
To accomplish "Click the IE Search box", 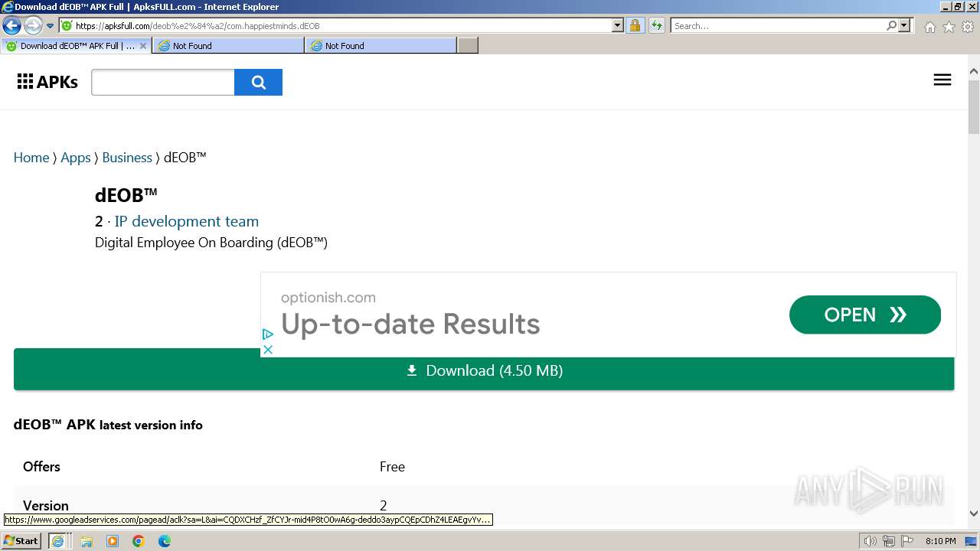I will (x=778, y=25).
